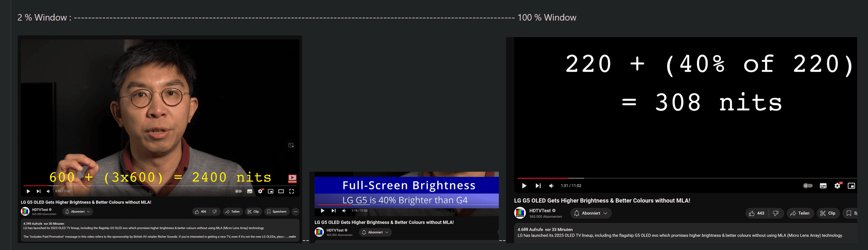Screen dimensions: 868x250
Task: Skip to next video in 1:19 player
Action: click(x=334, y=211)
